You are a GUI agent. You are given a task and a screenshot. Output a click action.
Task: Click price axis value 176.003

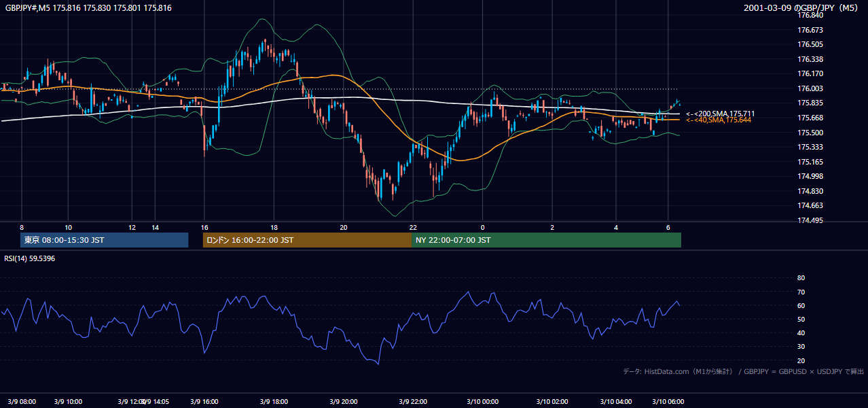(x=811, y=88)
